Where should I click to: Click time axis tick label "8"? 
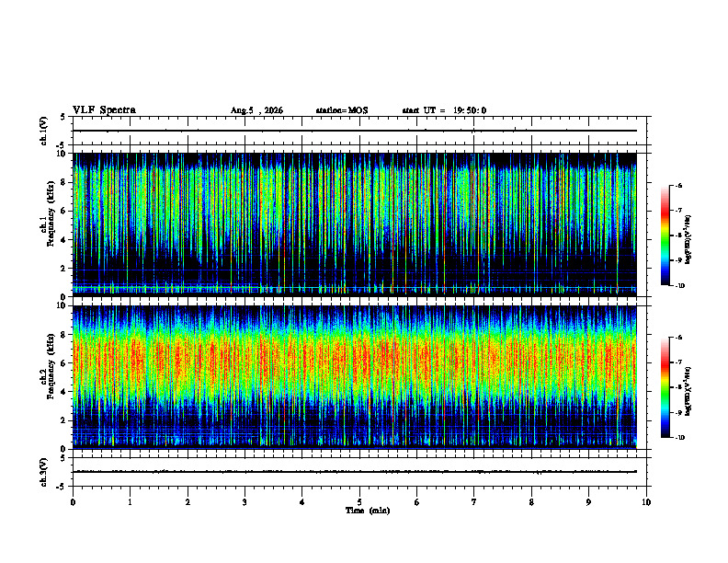coord(531,502)
